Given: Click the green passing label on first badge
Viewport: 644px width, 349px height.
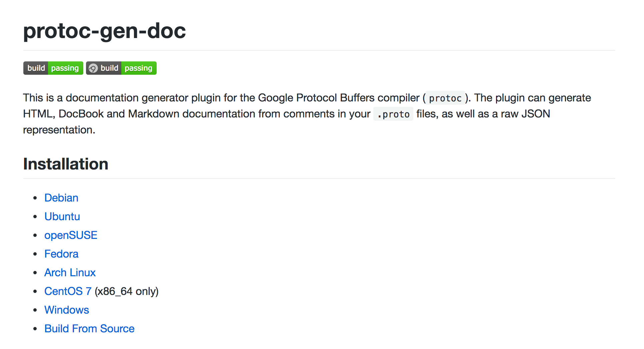Looking at the screenshot, I should point(65,68).
